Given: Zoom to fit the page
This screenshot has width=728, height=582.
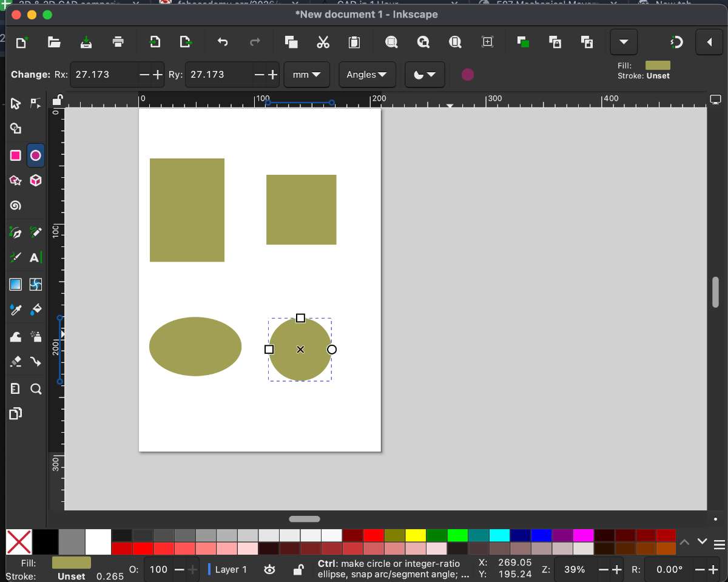Looking at the screenshot, I should pos(455,42).
